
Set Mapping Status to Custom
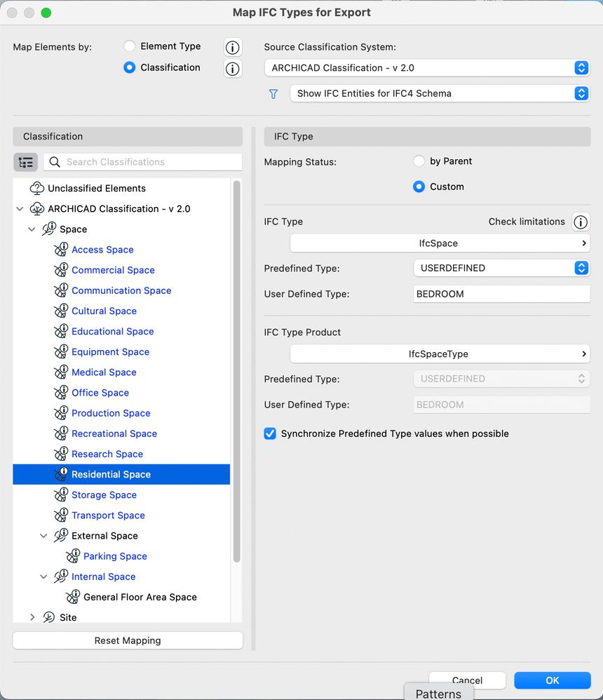(419, 187)
